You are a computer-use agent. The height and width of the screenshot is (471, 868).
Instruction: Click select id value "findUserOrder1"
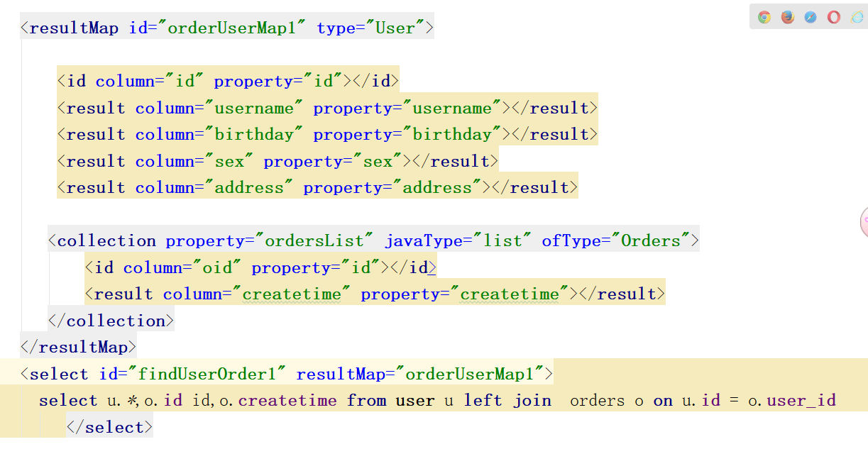[x=207, y=374]
